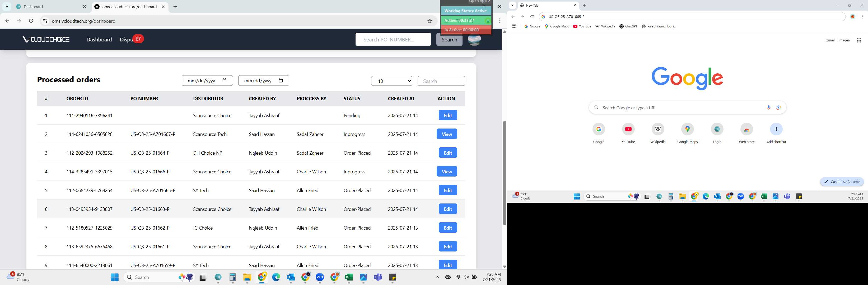868x285 pixels.
Task: Open Gmail link on the New Tab page
Action: (830, 40)
